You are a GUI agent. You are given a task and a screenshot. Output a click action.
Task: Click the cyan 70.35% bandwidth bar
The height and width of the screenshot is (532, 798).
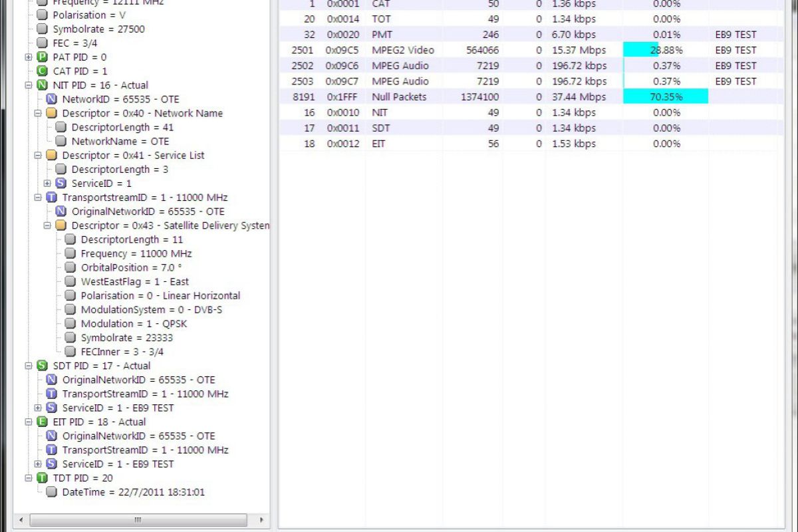(x=665, y=96)
